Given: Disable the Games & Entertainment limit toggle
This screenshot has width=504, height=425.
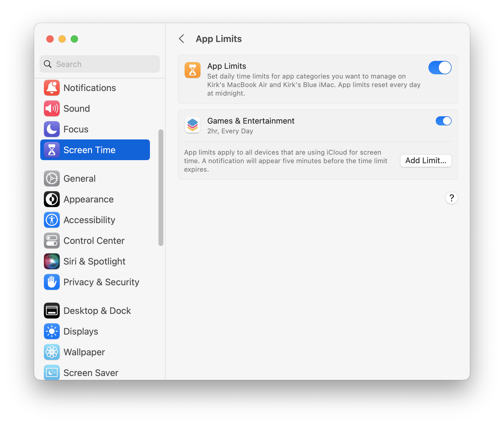Looking at the screenshot, I should pyautogui.click(x=443, y=121).
